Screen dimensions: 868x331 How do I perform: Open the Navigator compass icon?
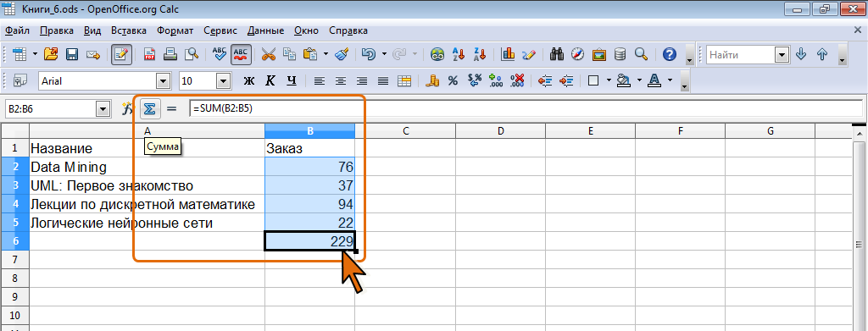[x=577, y=54]
